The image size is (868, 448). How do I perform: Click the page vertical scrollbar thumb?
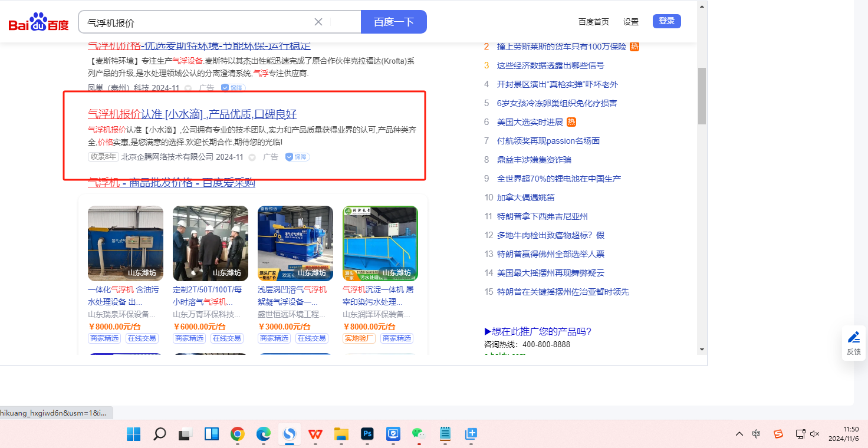click(x=702, y=95)
